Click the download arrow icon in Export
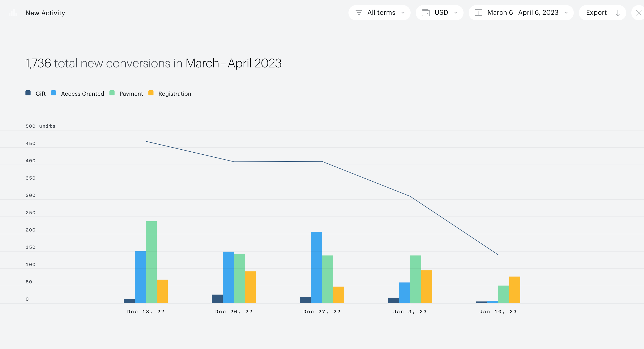The height and width of the screenshot is (349, 644). [x=618, y=13]
